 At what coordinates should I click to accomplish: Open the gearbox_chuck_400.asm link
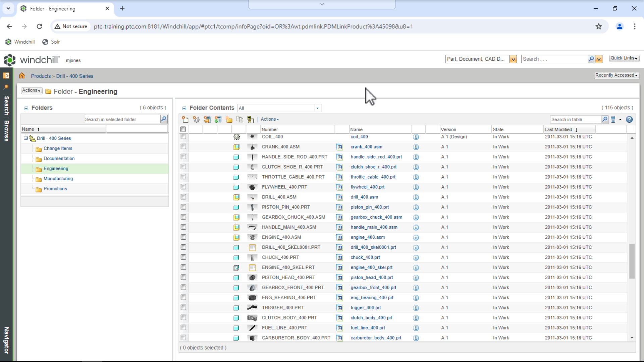tap(376, 217)
